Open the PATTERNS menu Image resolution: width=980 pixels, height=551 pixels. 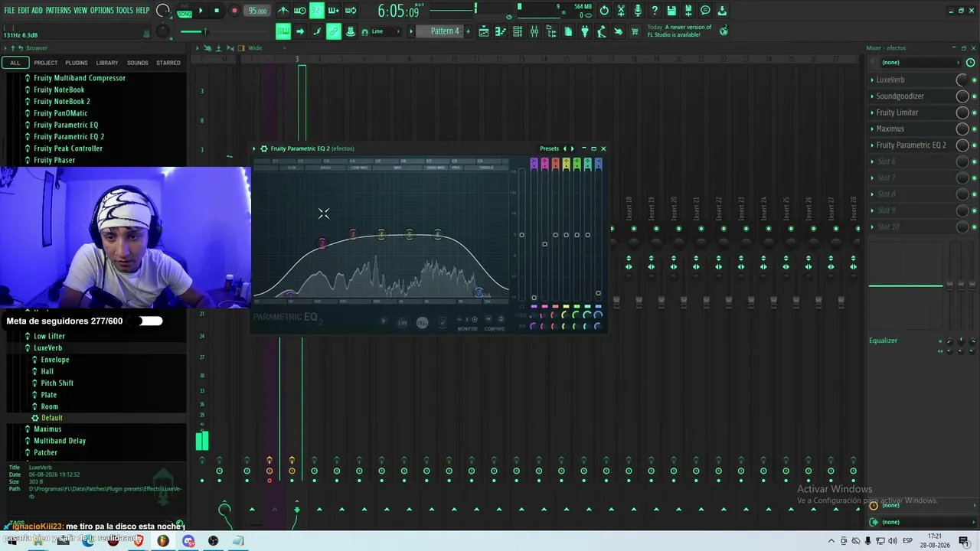[58, 11]
